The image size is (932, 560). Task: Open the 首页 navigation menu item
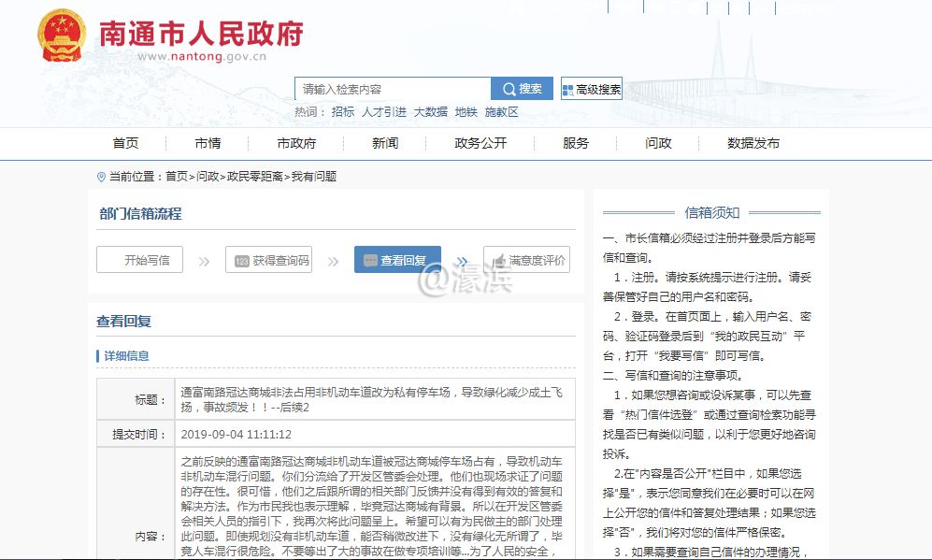[125, 143]
